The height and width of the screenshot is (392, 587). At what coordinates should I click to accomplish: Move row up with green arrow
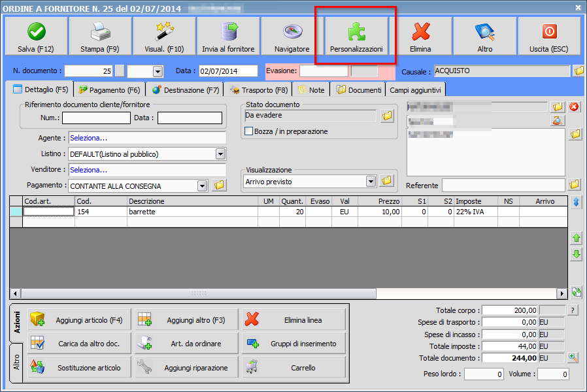576,238
